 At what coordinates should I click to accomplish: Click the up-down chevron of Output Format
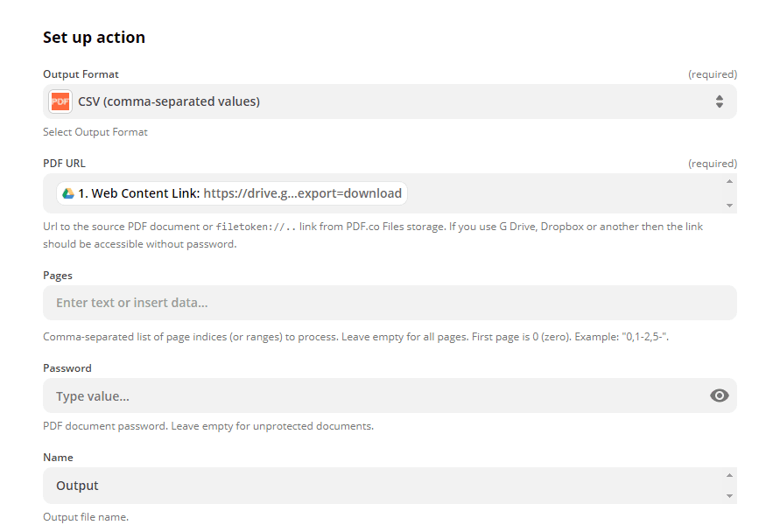[719, 101]
